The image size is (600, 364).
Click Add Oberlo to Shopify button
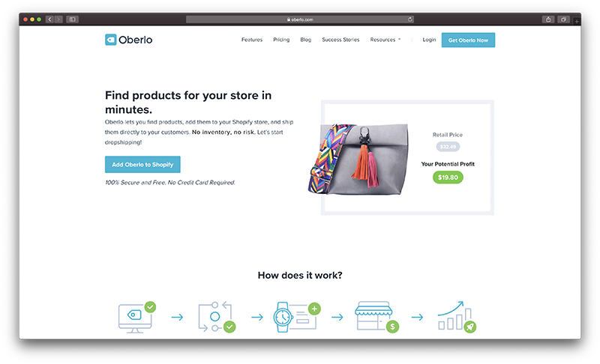click(x=142, y=165)
